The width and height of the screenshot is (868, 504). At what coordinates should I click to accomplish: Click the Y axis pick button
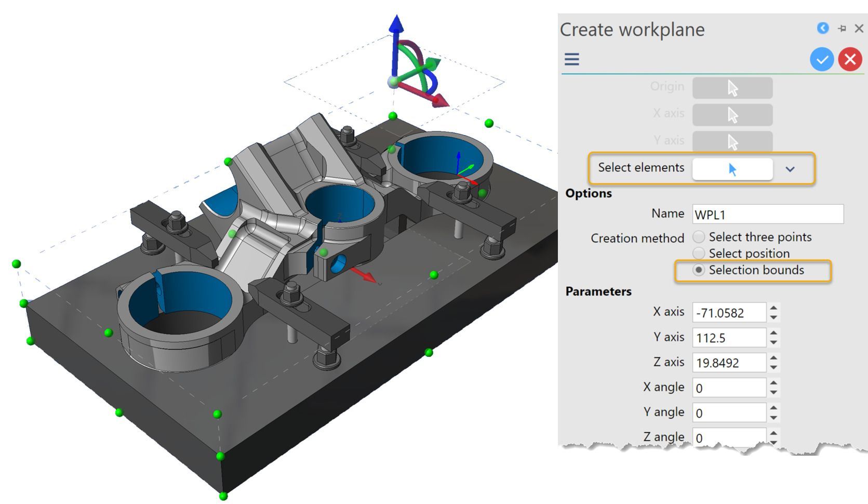pos(732,141)
